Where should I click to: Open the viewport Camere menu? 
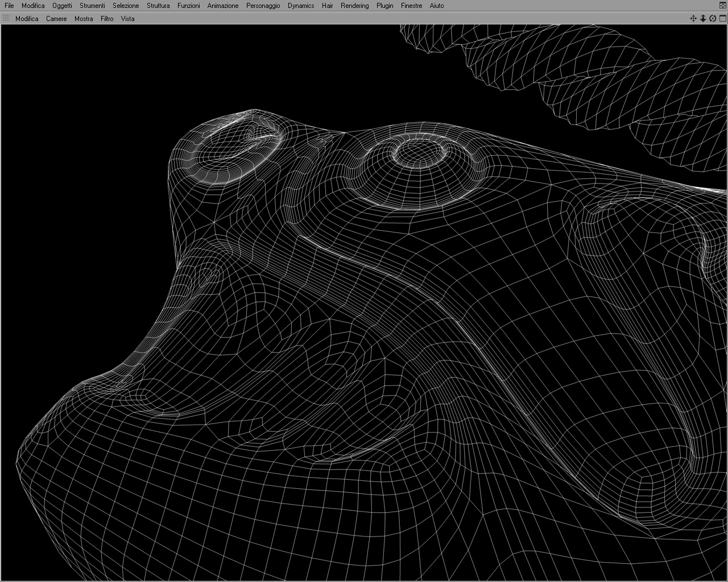[56, 19]
